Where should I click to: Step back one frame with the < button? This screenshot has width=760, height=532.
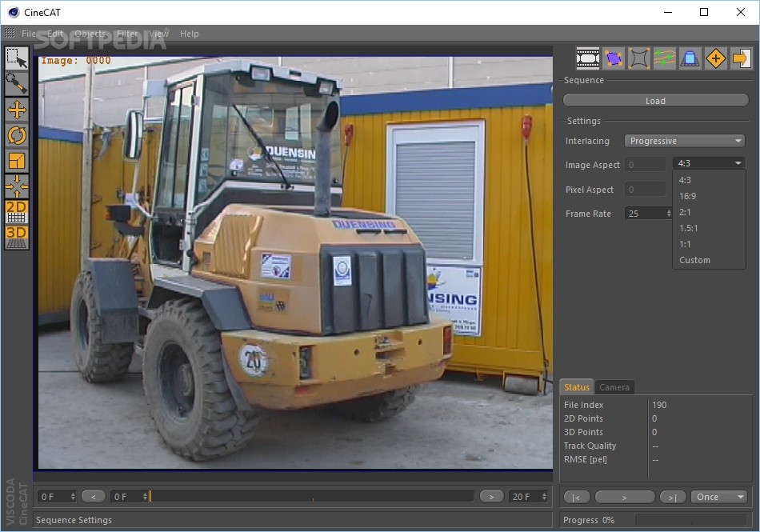pos(94,497)
